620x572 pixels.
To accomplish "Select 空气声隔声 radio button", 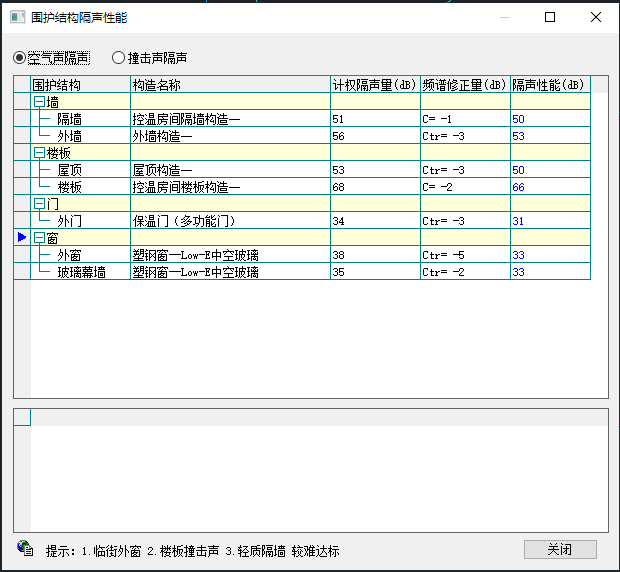I will pyautogui.click(x=19, y=58).
